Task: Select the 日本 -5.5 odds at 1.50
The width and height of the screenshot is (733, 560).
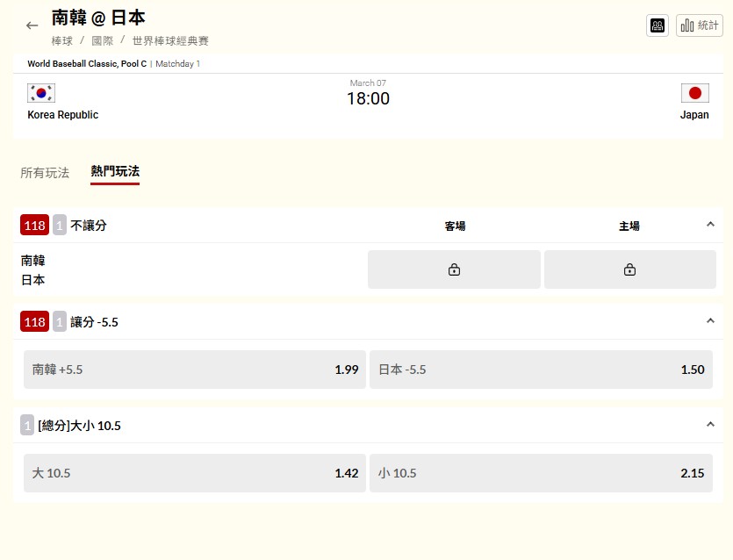Action: (544, 370)
